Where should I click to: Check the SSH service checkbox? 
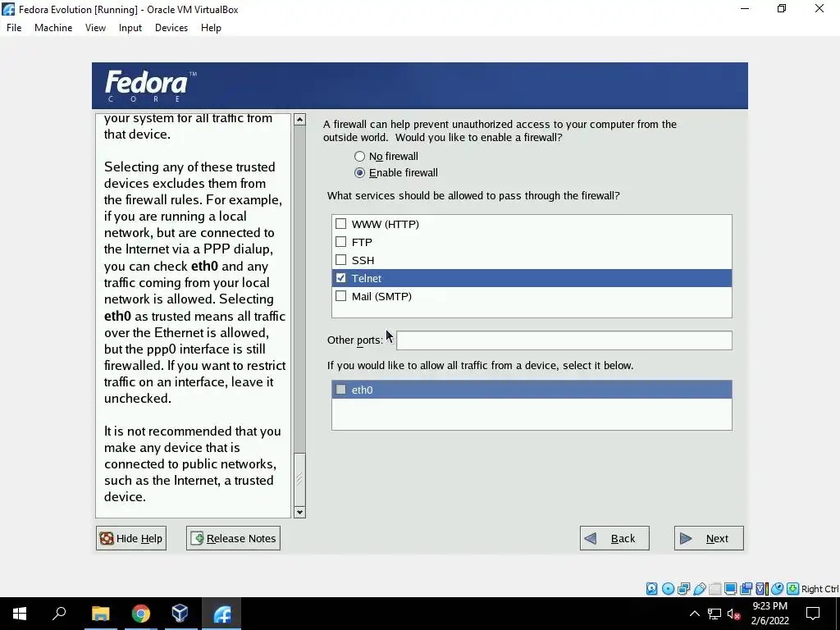pyautogui.click(x=340, y=260)
